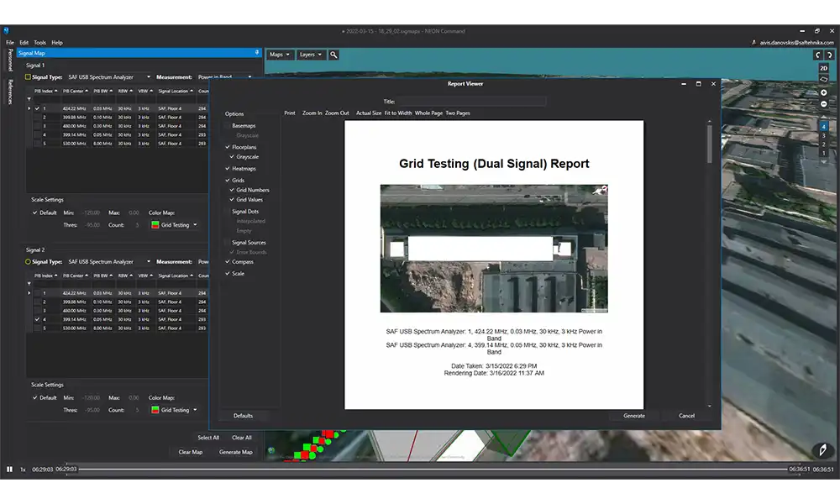Click the NEON Command app logo icon

point(6,31)
